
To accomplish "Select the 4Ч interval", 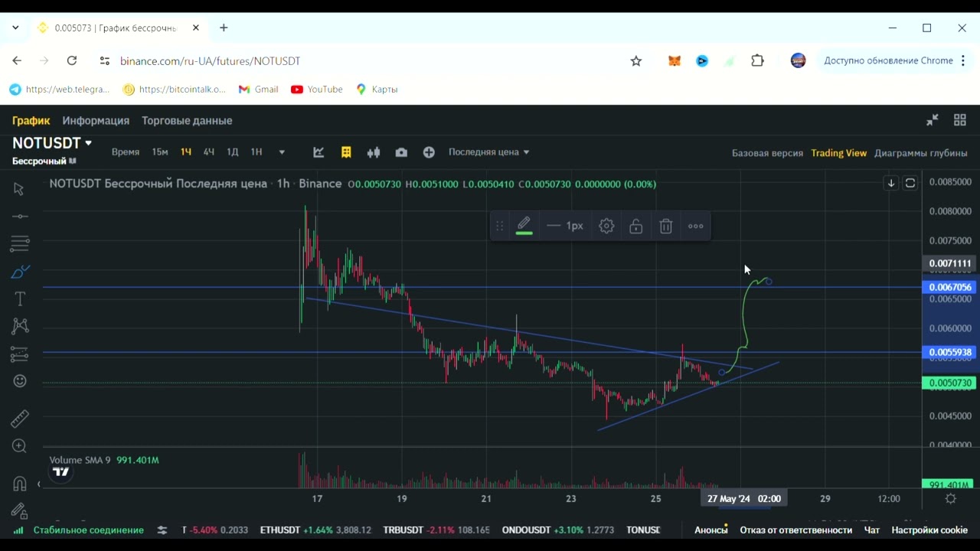I will (x=208, y=152).
